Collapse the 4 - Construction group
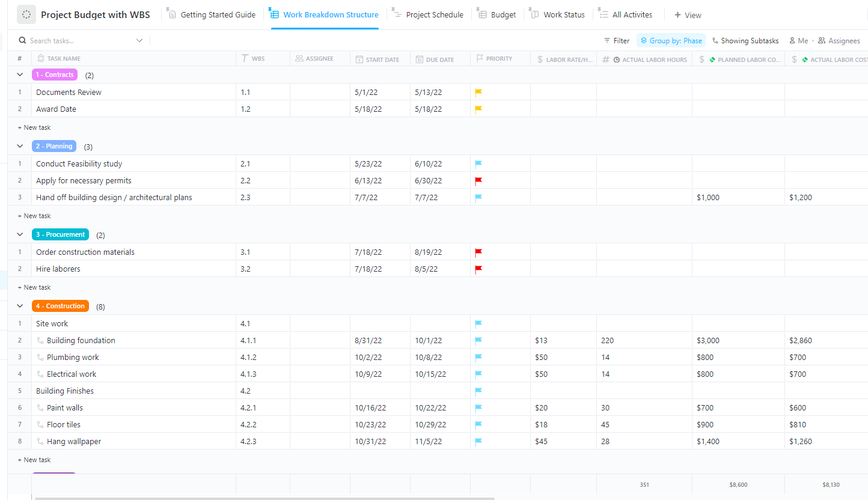 19,306
